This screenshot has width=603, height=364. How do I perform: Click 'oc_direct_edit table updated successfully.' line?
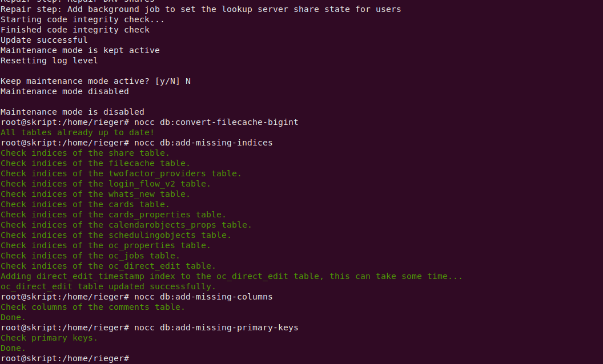pyautogui.click(x=108, y=287)
